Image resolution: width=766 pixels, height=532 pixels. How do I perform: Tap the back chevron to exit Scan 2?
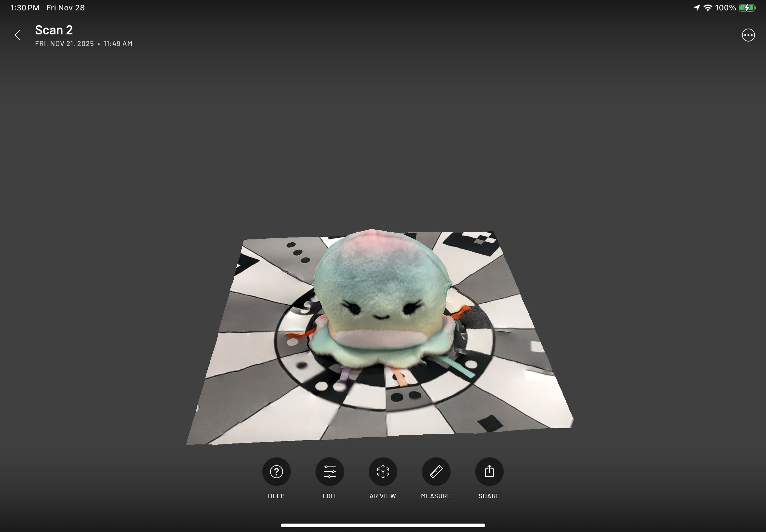(x=17, y=35)
